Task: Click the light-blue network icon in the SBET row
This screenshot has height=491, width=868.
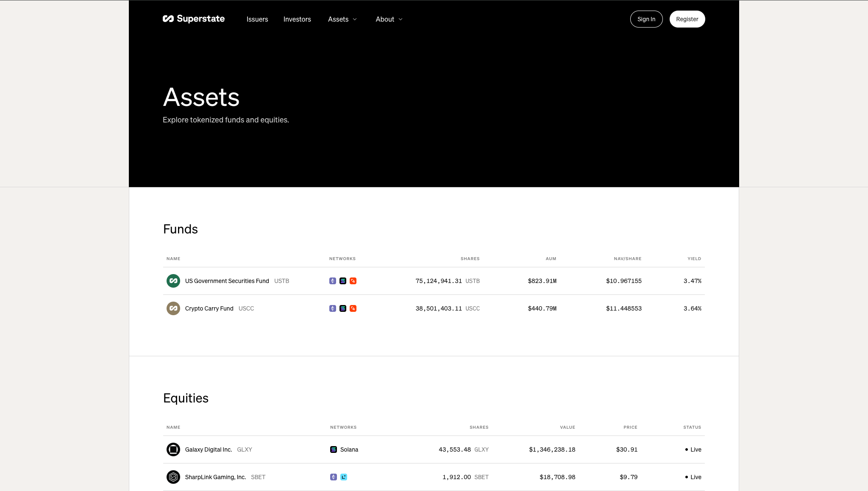Action: tap(344, 477)
